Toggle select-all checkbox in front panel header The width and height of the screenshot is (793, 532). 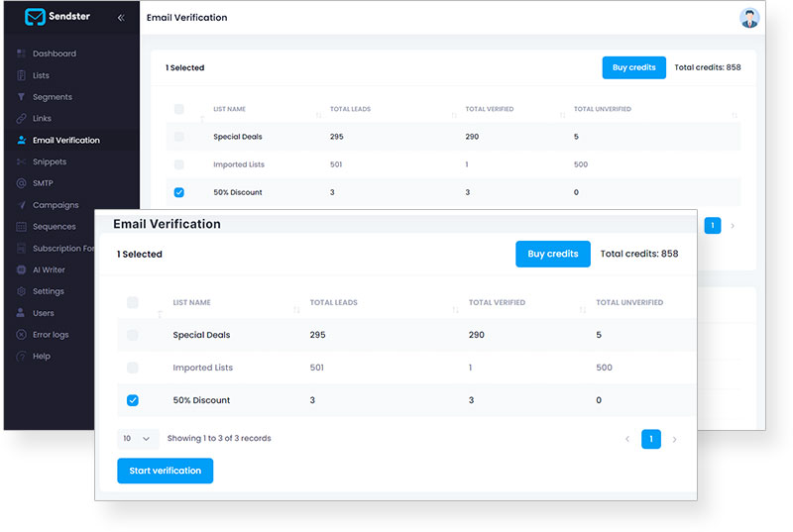[133, 302]
